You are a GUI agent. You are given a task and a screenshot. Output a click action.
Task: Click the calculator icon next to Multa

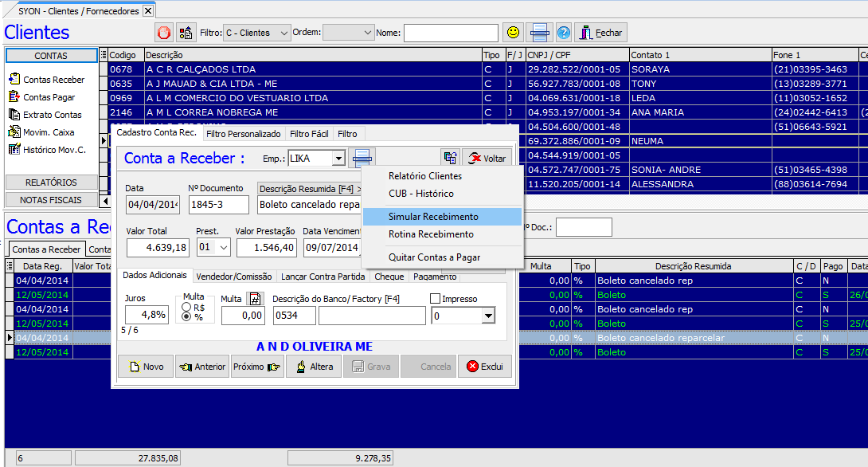coord(255,299)
